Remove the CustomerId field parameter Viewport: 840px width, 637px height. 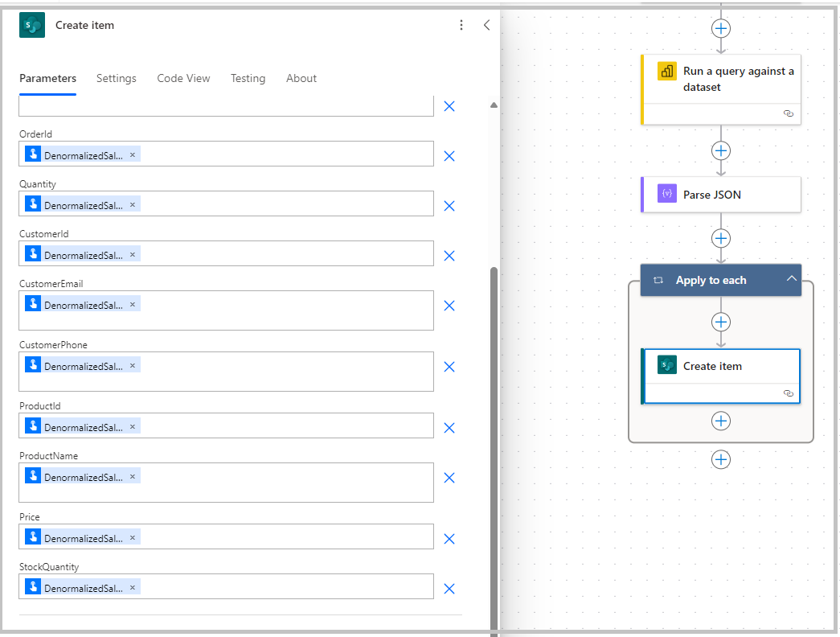pos(449,256)
